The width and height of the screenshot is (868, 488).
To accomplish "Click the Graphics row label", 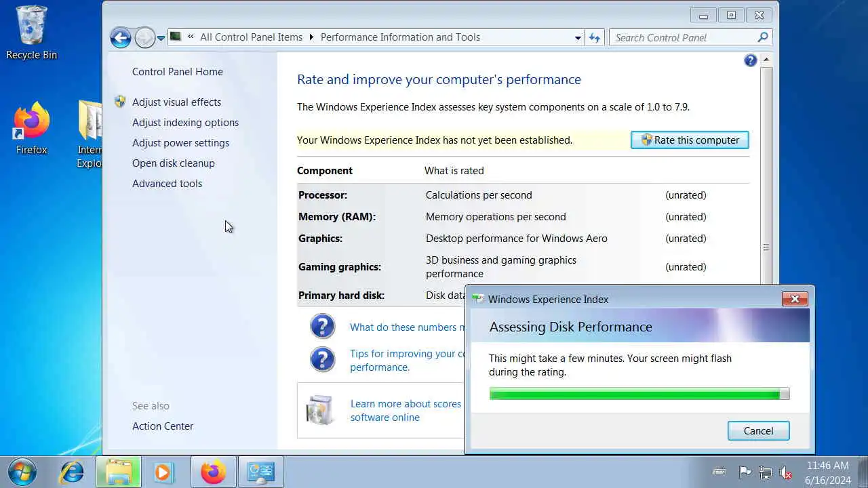I will coord(320,239).
